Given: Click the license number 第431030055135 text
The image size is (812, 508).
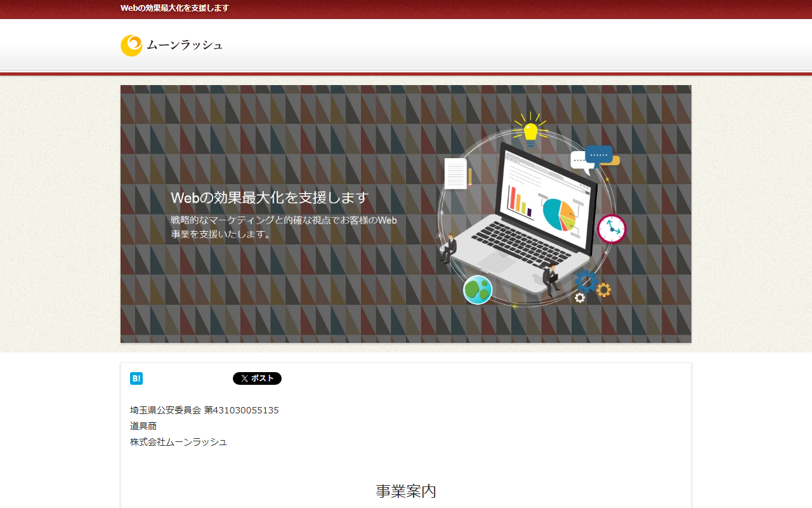Looking at the screenshot, I should [x=241, y=410].
